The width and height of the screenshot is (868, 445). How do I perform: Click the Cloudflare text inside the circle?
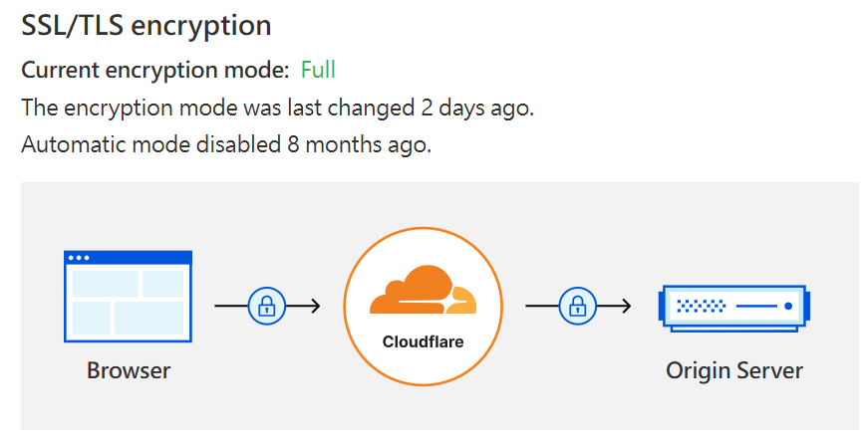coord(423,341)
